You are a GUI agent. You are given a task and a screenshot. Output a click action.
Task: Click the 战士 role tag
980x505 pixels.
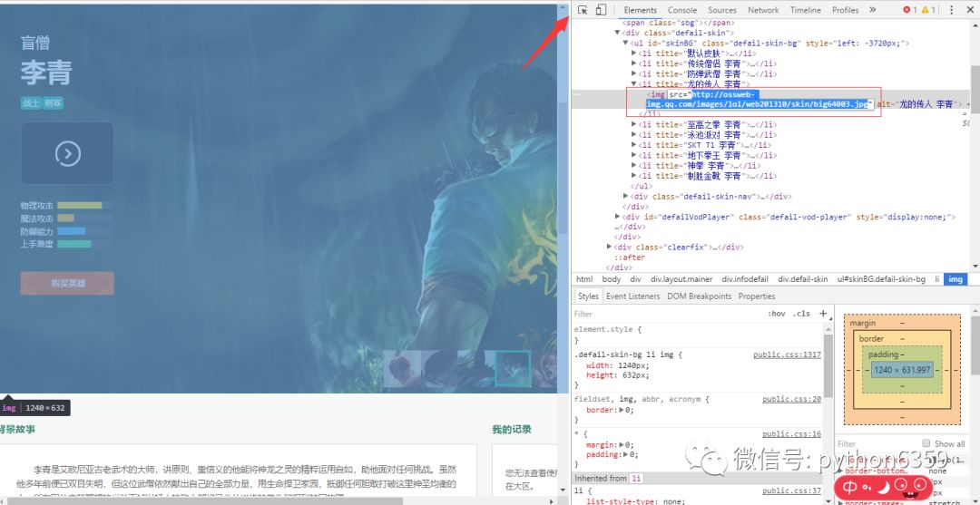31,103
